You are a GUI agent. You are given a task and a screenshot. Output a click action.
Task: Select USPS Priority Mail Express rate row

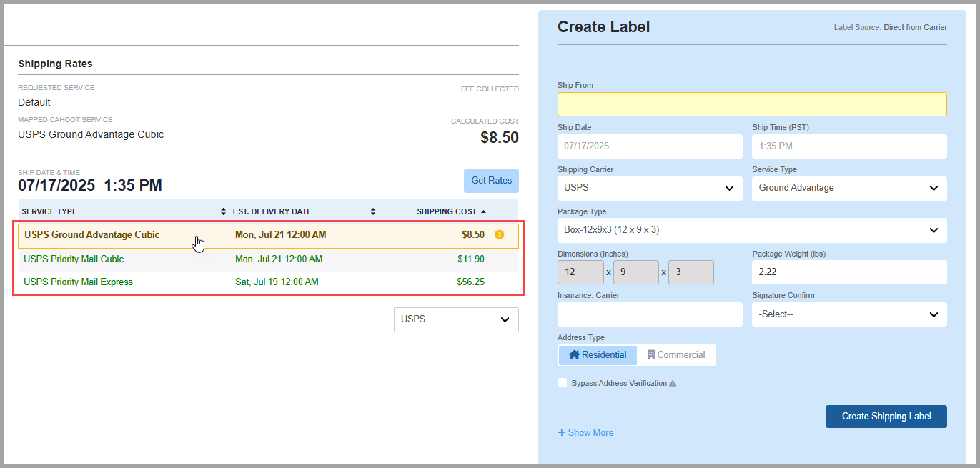(x=268, y=282)
